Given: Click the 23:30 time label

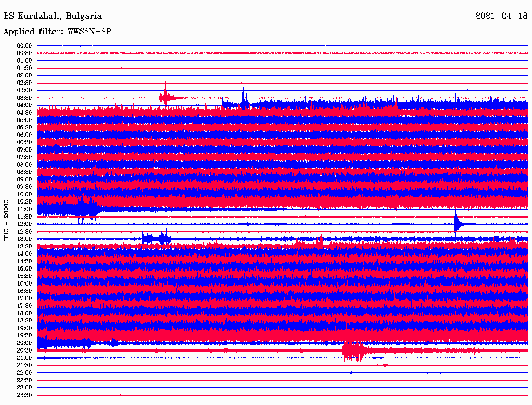Looking at the screenshot, I should coord(24,395).
